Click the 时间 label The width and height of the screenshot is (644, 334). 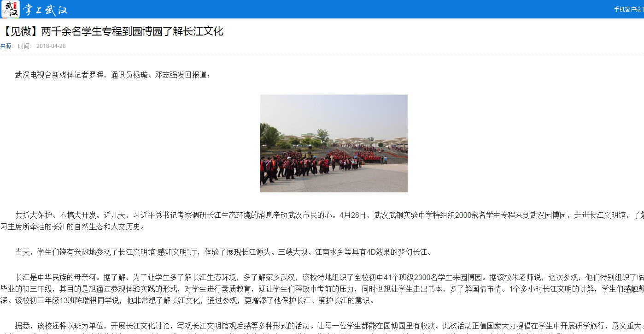[24, 46]
